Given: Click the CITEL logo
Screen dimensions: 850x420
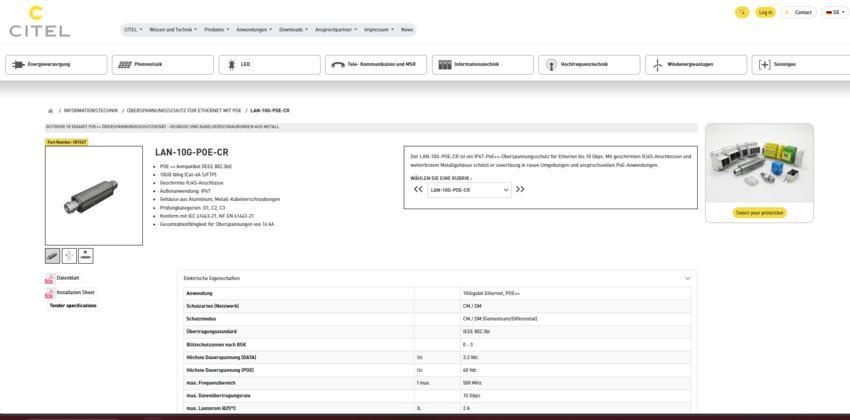Looking at the screenshot, I should (x=40, y=22).
